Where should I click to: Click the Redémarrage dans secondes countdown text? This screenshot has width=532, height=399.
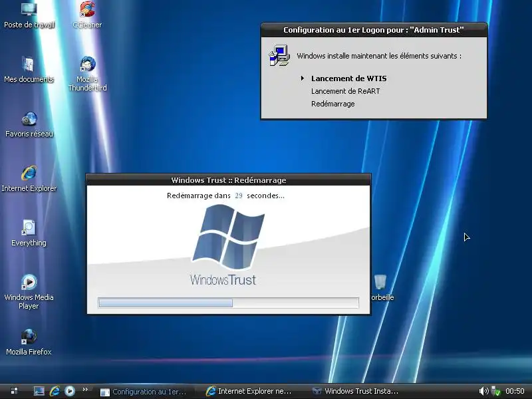point(225,196)
